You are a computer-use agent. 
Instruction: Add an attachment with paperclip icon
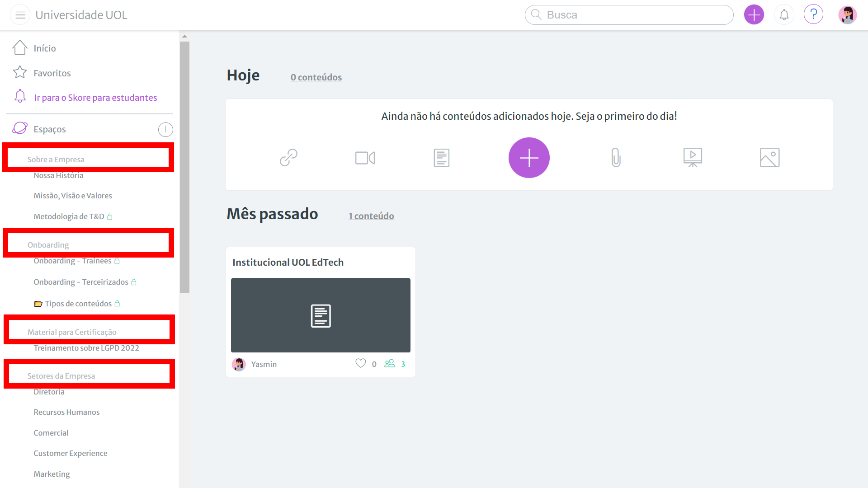[x=616, y=158]
